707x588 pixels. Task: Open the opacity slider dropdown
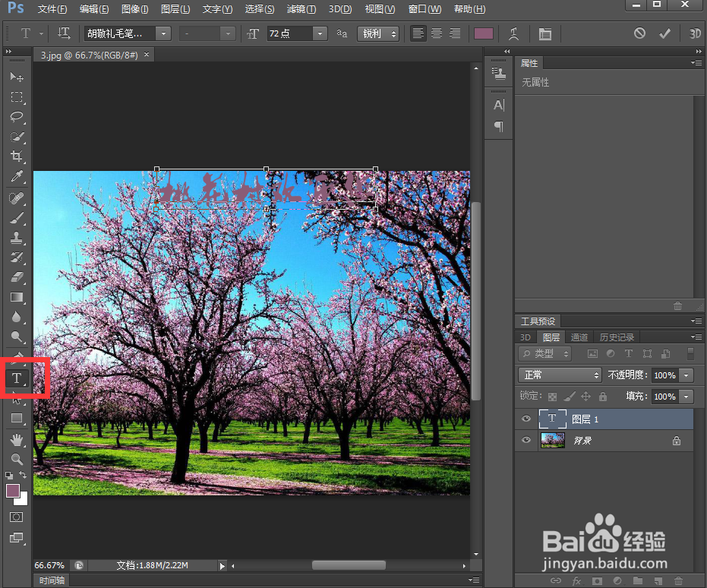686,375
